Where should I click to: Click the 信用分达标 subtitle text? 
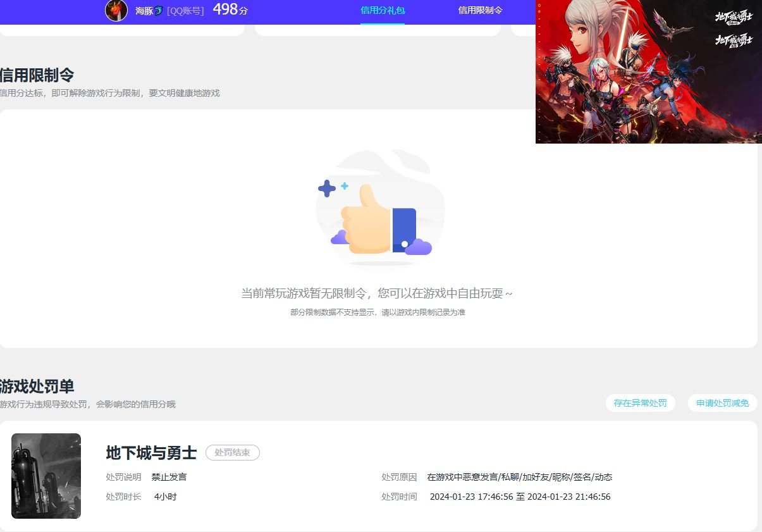point(110,93)
